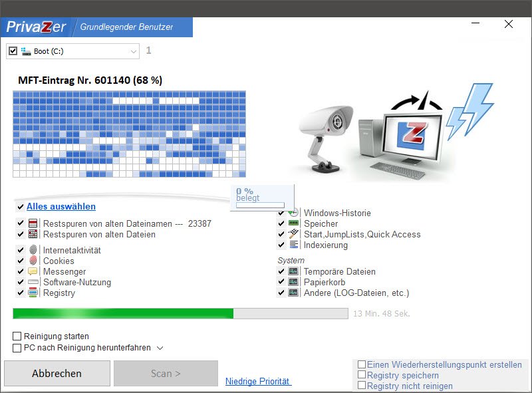This screenshot has height=393, width=532.
Task: Click the Boot (C:) drive icon
Action: (26, 51)
